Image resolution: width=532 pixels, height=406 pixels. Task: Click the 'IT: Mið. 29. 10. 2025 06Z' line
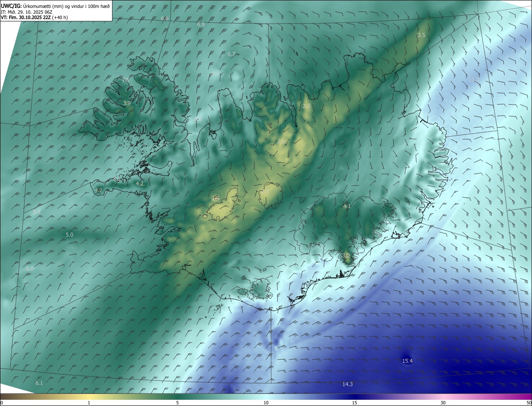(26, 12)
